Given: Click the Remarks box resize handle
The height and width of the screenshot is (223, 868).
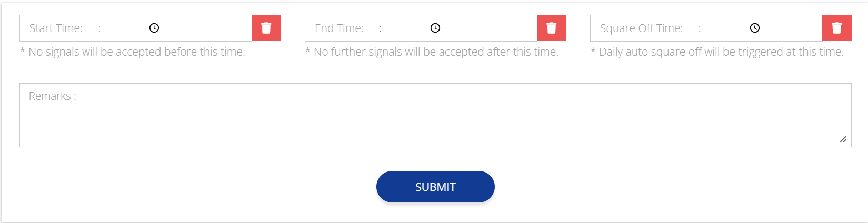Looking at the screenshot, I should point(843,139).
